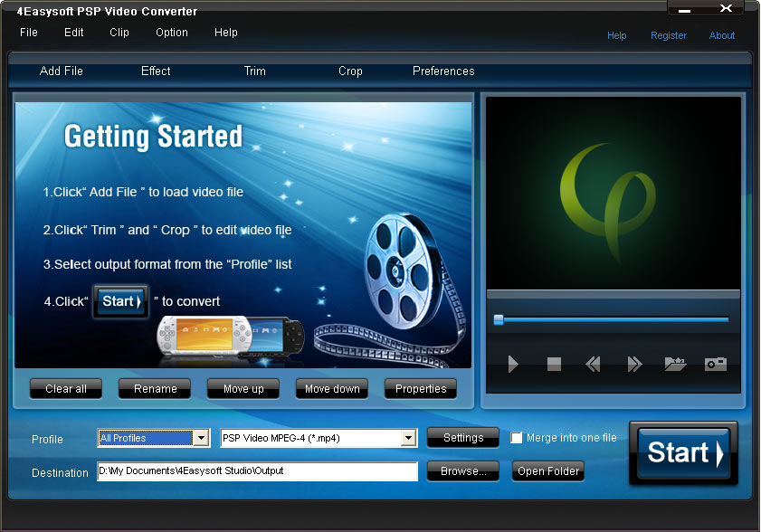Screen dimensions: 761x532
Task: Click the large Start convert button
Action: pyautogui.click(x=684, y=452)
